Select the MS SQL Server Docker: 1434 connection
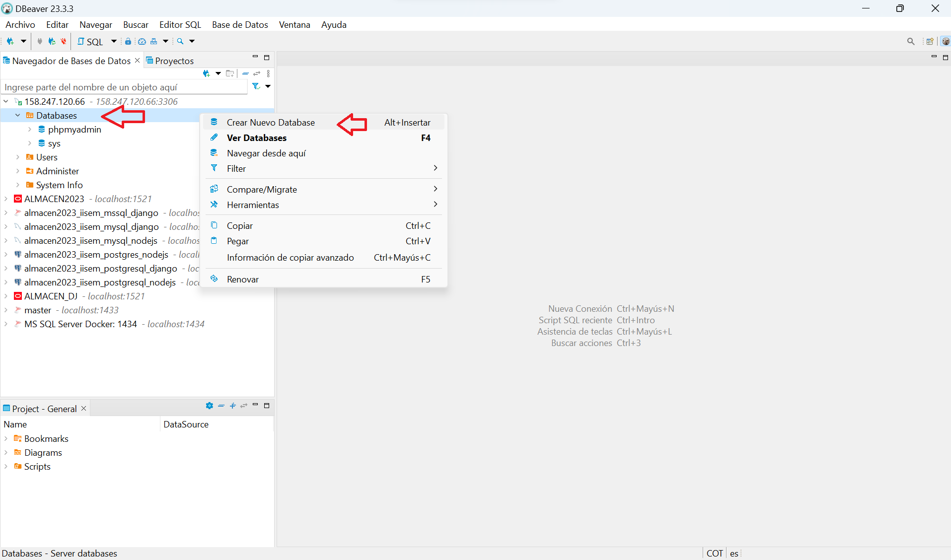Image resolution: width=951 pixels, height=560 pixels. pos(80,324)
